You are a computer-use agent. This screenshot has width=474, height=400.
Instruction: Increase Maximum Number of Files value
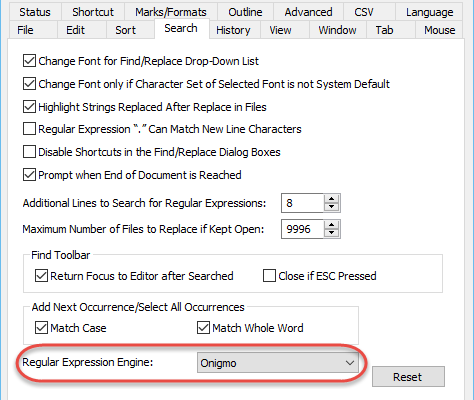pos(331,225)
